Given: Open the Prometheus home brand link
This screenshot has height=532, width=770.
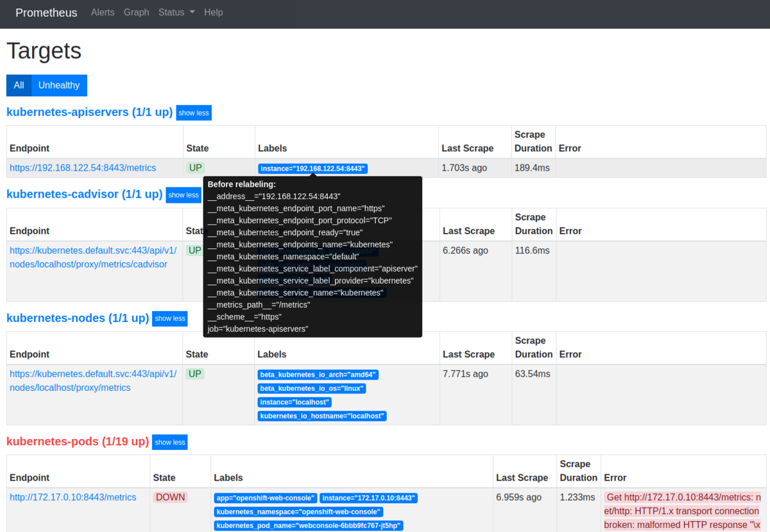Looking at the screenshot, I should point(46,12).
